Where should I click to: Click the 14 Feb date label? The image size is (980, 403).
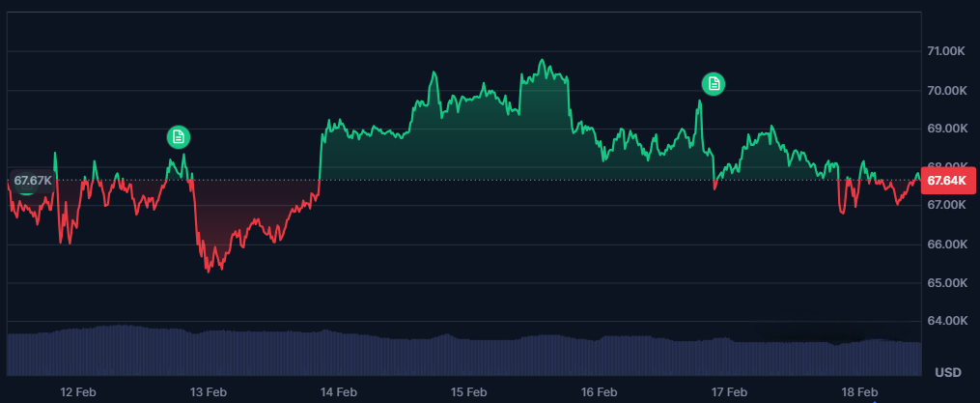[x=338, y=392]
